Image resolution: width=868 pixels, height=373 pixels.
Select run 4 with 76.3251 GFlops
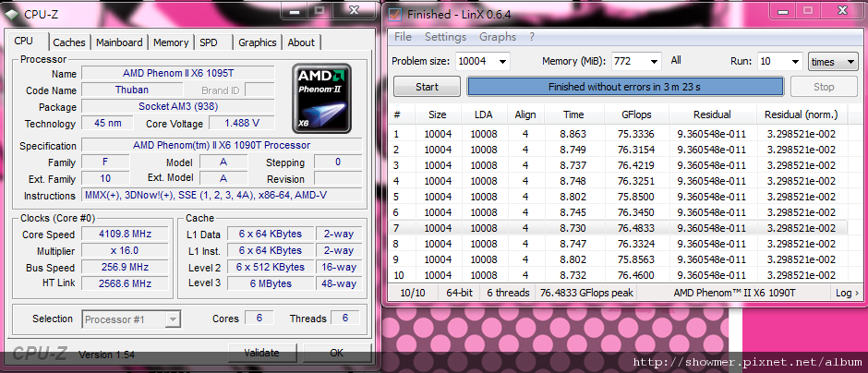click(x=619, y=181)
